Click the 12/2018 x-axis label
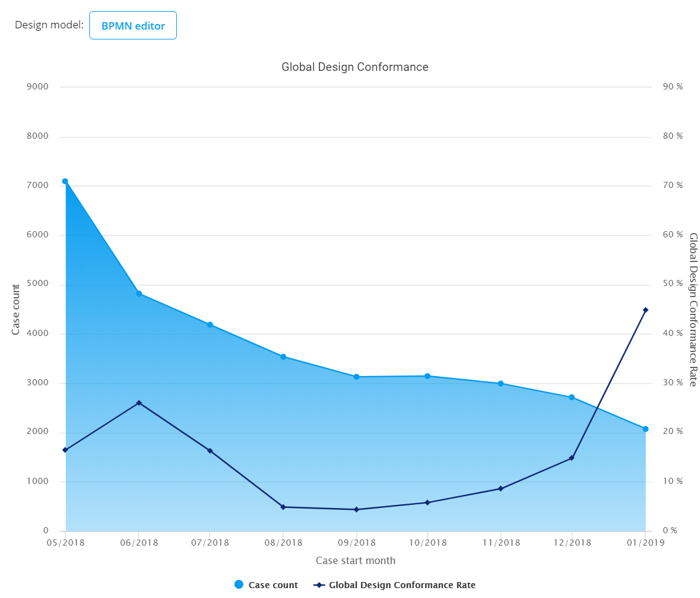The image size is (700, 598). click(x=572, y=543)
